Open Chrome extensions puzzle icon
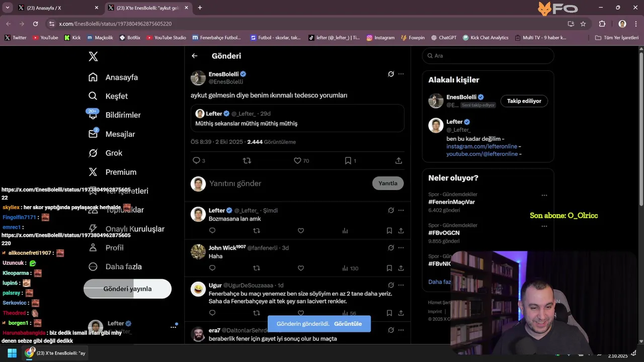Viewport: 644px width, 362px height. tap(602, 24)
